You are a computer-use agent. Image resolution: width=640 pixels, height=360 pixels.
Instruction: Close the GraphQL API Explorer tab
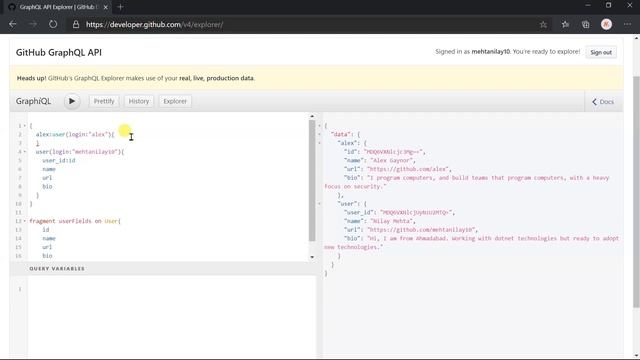[105, 7]
